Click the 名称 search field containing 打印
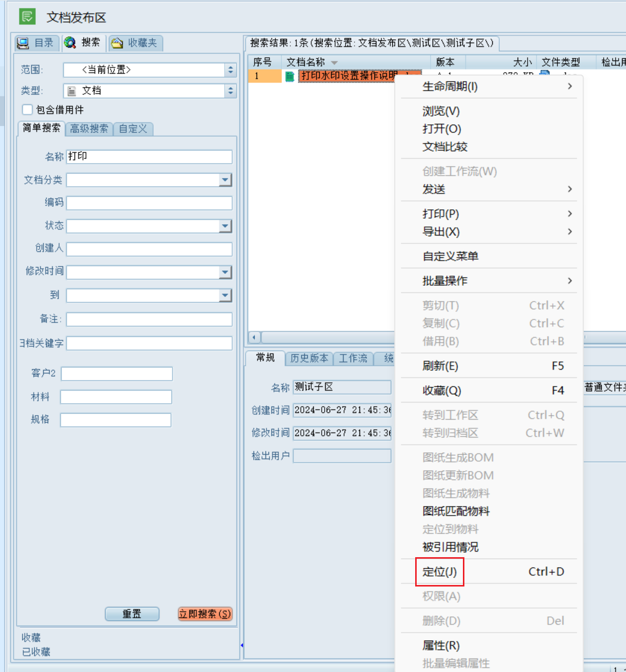 pyautogui.click(x=149, y=157)
